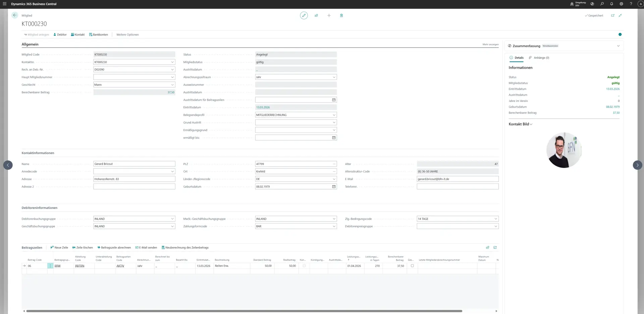644x314 pixels.
Task: Open the notification bell icon
Action: [x=611, y=4]
